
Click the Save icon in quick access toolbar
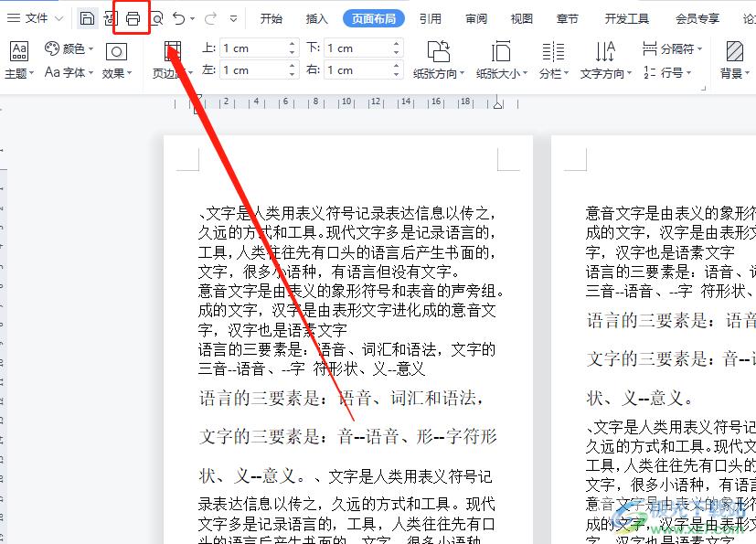(87, 19)
